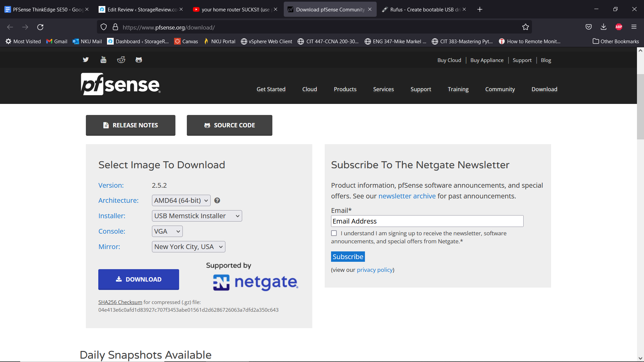Open the Community nav menu
Screen dimensions: 644x362
(x=500, y=89)
